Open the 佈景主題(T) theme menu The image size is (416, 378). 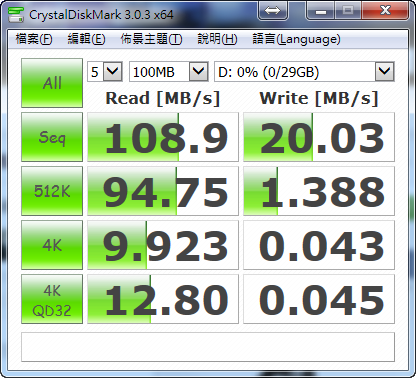click(x=151, y=39)
